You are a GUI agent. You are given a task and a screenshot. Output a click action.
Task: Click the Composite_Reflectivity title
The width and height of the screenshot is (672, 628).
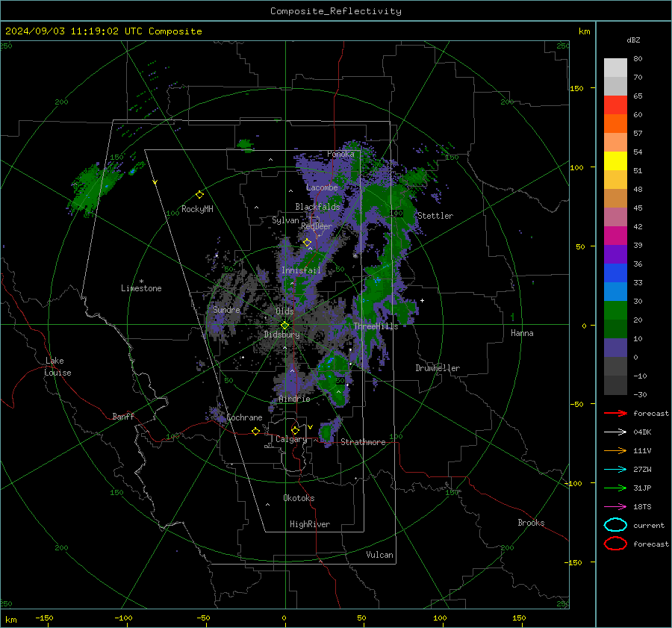(336, 11)
